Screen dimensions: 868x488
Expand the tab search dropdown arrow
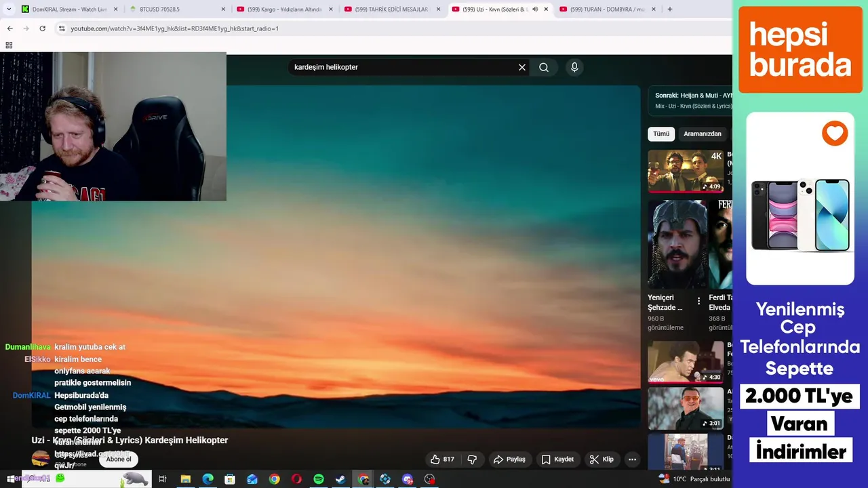9,9
